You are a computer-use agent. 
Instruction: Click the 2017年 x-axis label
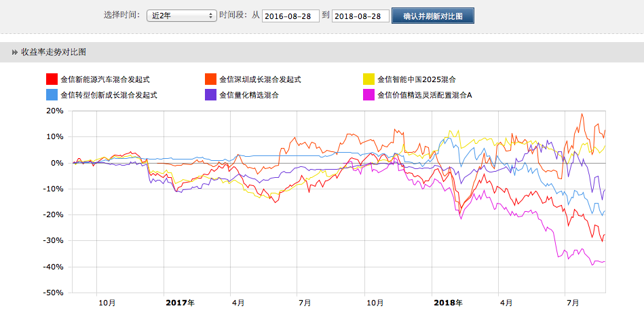point(181,303)
